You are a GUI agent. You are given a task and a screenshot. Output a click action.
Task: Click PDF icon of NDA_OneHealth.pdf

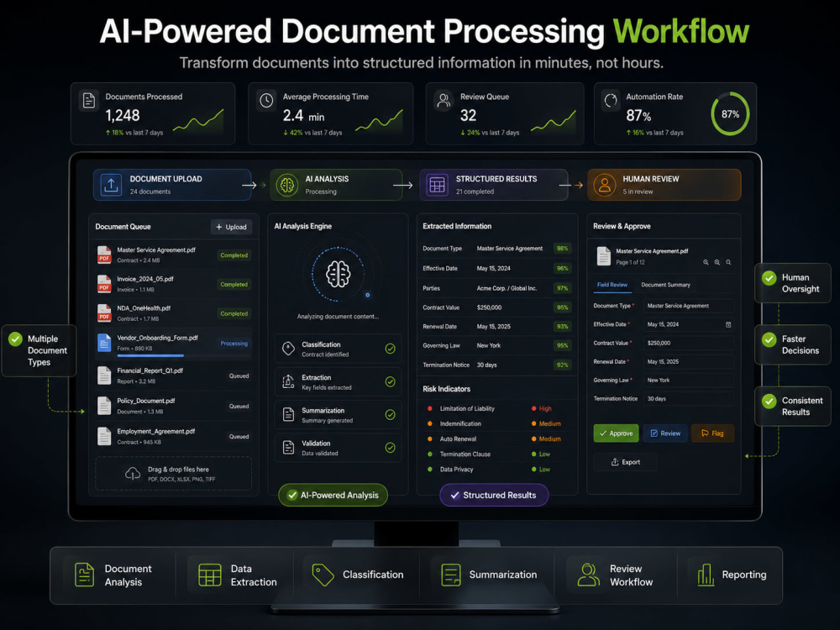pyautogui.click(x=104, y=313)
